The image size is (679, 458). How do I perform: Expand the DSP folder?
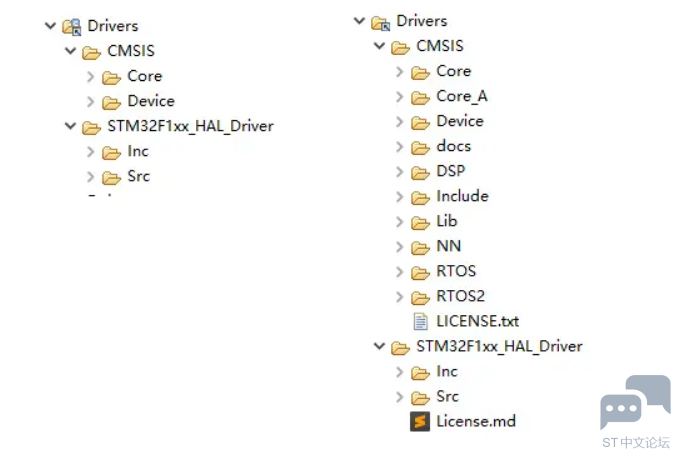point(399,172)
